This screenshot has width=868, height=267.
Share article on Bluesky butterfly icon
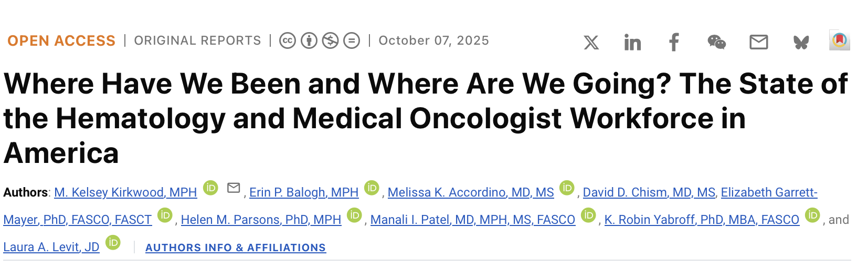801,42
